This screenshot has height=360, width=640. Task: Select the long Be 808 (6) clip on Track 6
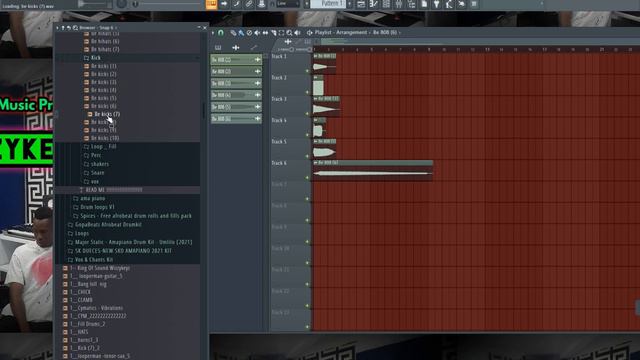[373, 171]
